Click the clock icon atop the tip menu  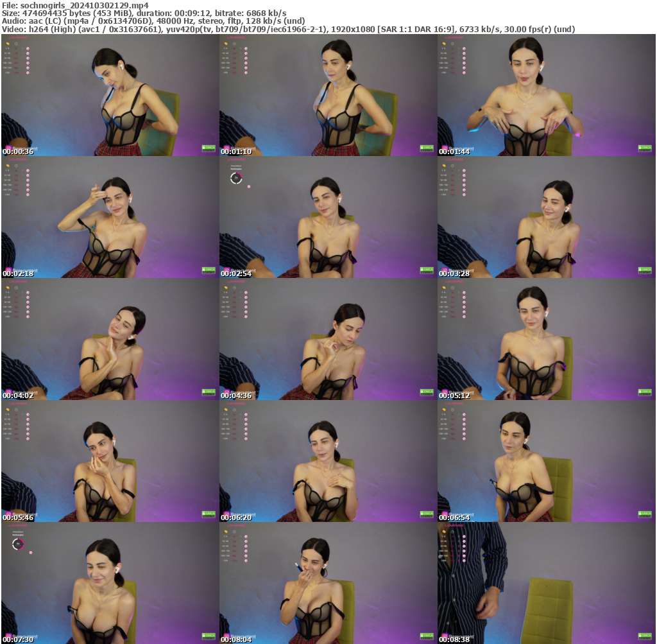point(16,44)
